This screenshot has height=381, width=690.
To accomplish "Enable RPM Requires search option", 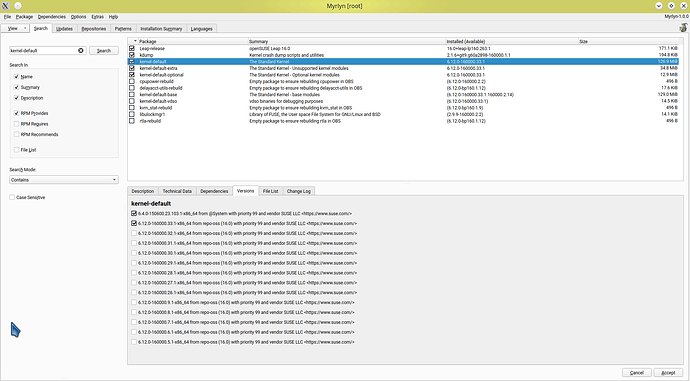I will point(16,124).
